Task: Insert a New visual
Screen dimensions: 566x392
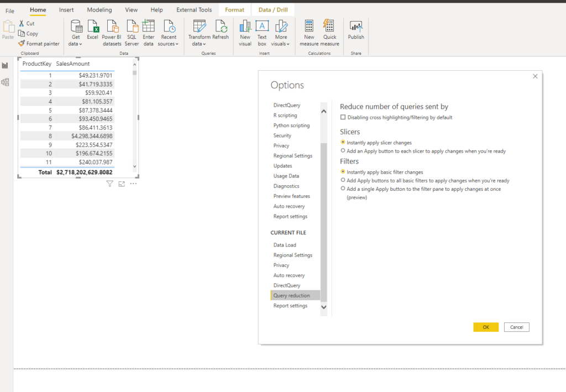Action: coord(244,31)
